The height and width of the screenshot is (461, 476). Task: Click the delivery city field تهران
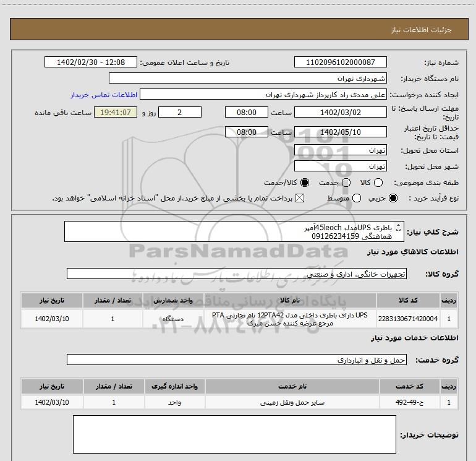[340, 166]
